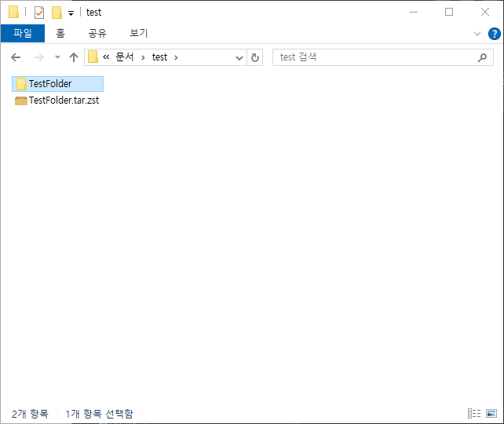Screen dimensions: 504x424
Task: Open the recent locations dropdown arrow
Action: tap(57, 57)
